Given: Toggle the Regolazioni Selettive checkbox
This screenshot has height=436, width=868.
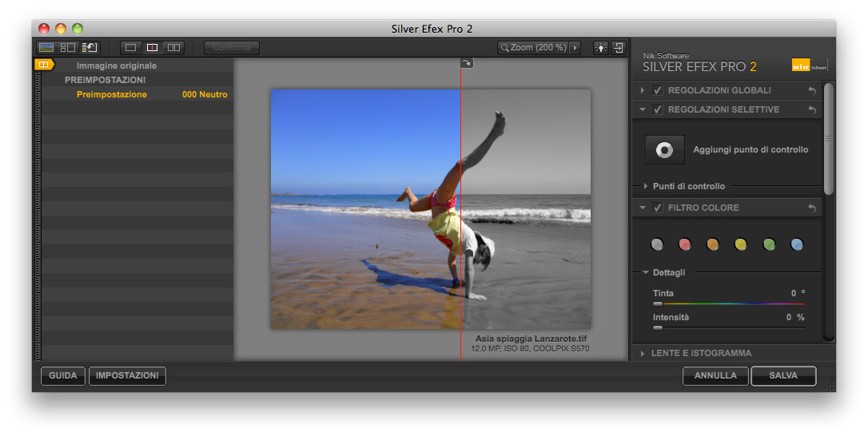Looking at the screenshot, I should (x=658, y=109).
